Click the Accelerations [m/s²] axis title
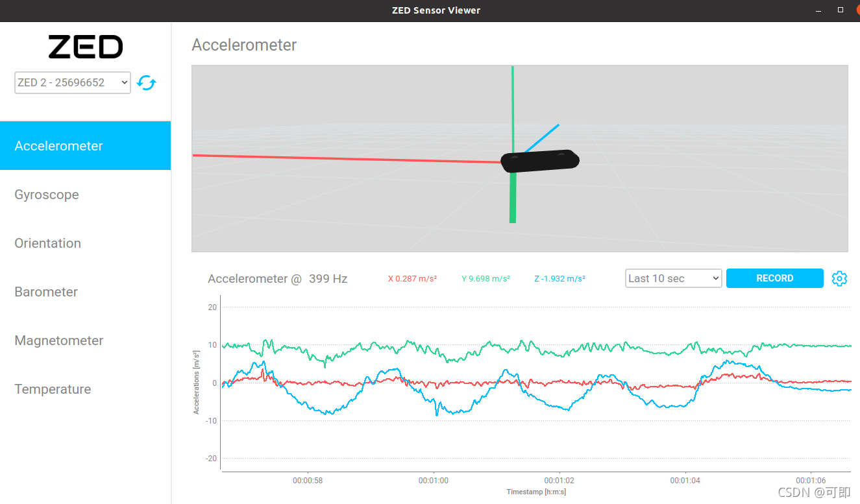 click(197, 382)
